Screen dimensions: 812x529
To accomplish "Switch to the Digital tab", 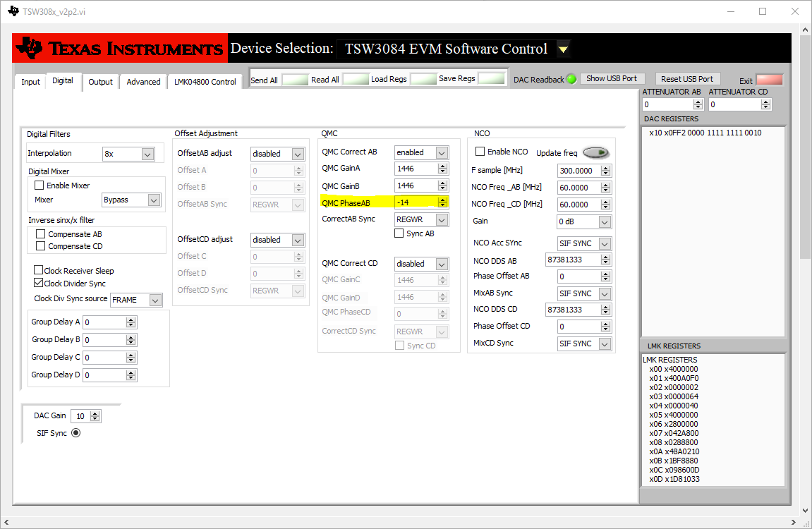I will point(63,80).
